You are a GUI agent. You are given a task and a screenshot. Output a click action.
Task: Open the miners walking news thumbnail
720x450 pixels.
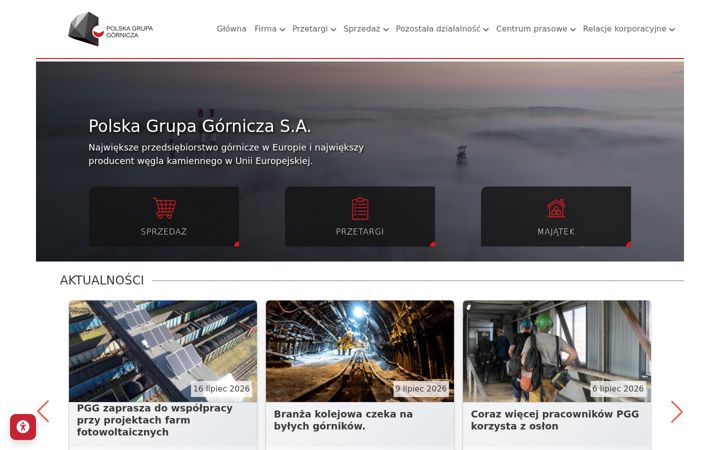tap(557, 351)
